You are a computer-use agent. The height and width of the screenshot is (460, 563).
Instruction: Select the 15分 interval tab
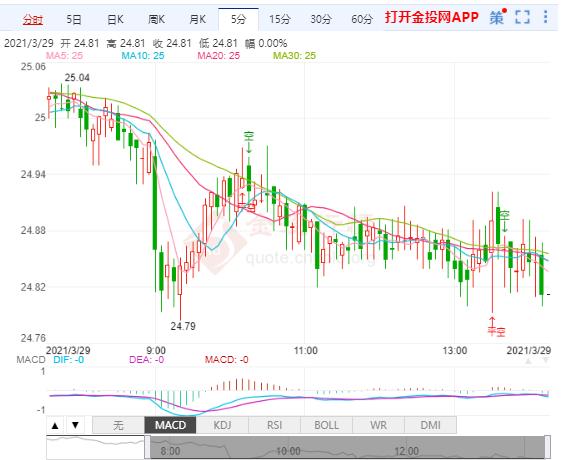pyautogui.click(x=279, y=19)
